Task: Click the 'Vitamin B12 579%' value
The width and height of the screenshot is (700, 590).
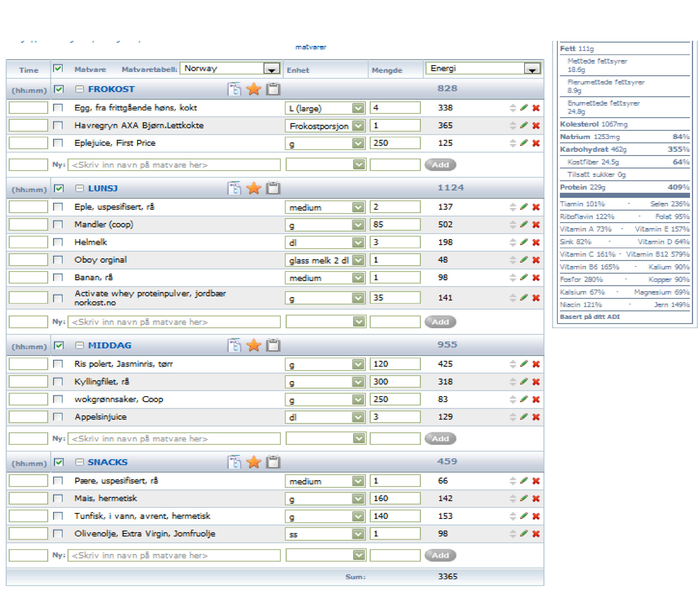Action: [x=657, y=255]
